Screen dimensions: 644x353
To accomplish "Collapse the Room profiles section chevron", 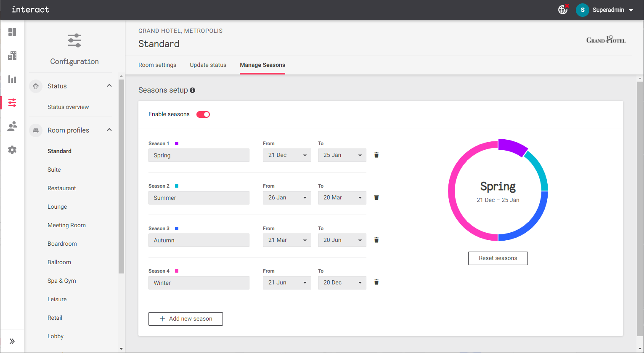I will coord(109,130).
